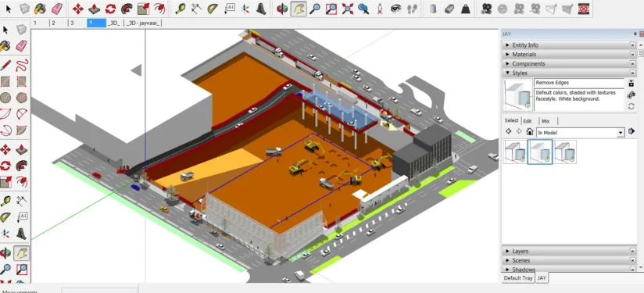Activate the Protractor in the top toolbar
This screenshot has width=644, height=293.
point(213,9)
